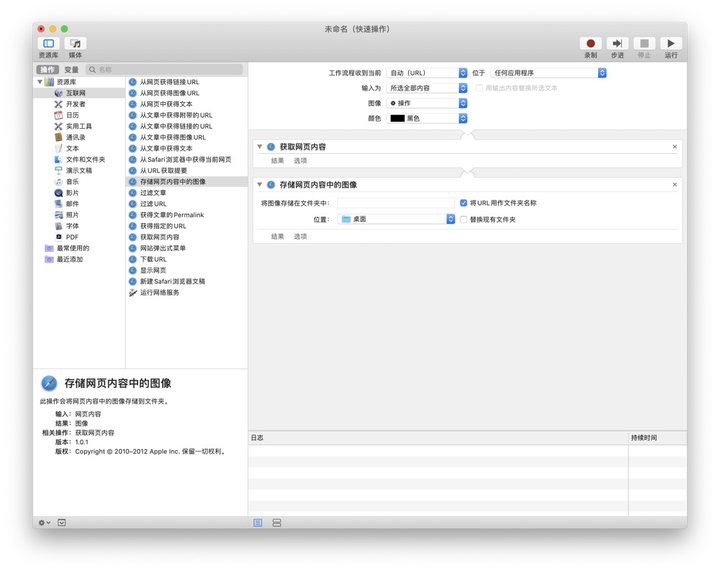The image size is (720, 572).
Task: Remove the 获取网页内容 action
Action: [x=675, y=146]
